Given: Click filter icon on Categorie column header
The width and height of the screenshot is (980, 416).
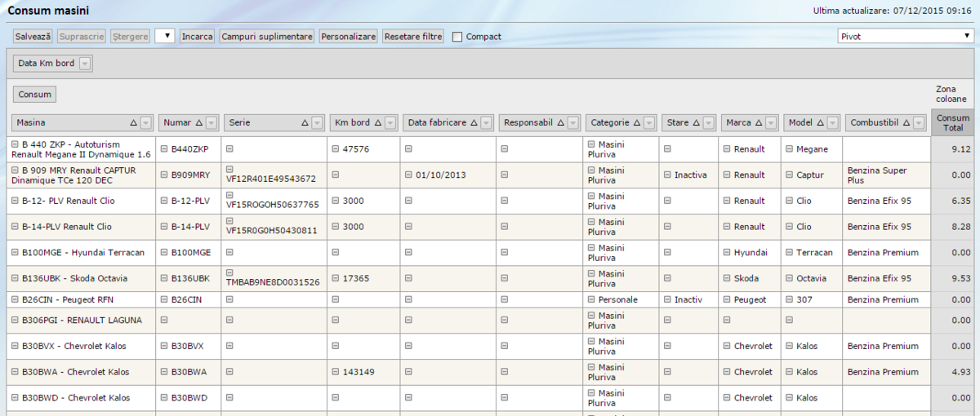Looking at the screenshot, I should [x=649, y=123].
